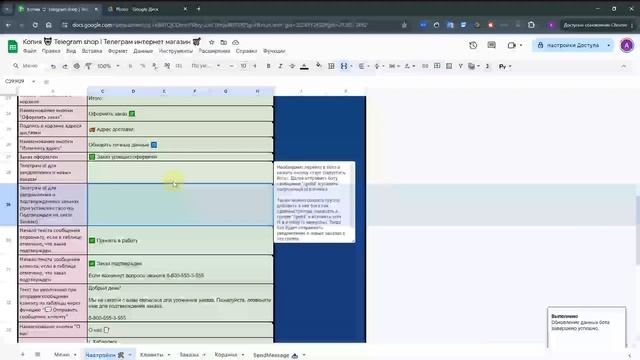Viewport: 640px width, 360px height.
Task: Open the text wrapping dropdown
Action: pyautogui.click(x=394, y=66)
